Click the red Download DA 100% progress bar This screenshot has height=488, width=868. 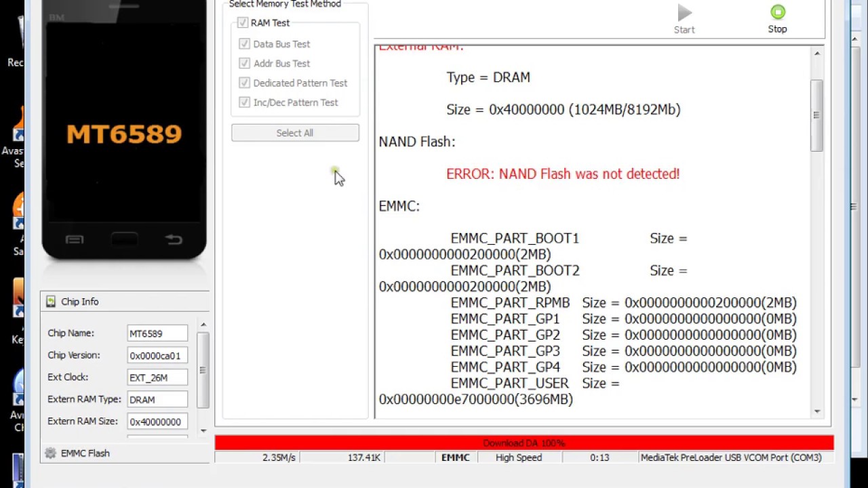[524, 443]
